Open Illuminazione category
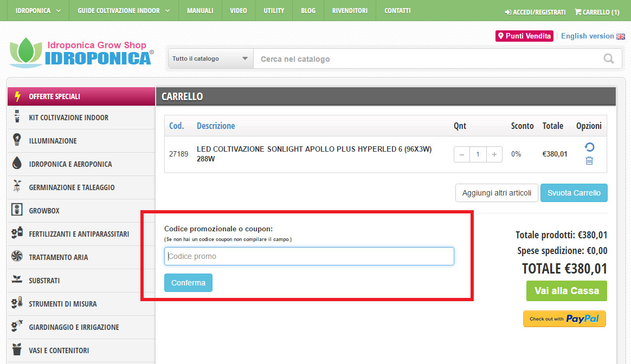 pos(81,141)
